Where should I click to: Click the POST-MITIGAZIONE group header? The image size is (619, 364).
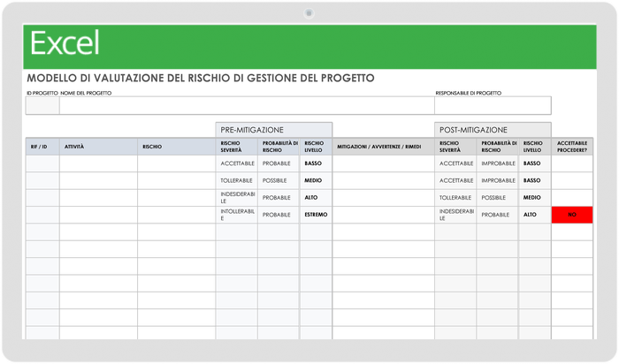(x=493, y=130)
